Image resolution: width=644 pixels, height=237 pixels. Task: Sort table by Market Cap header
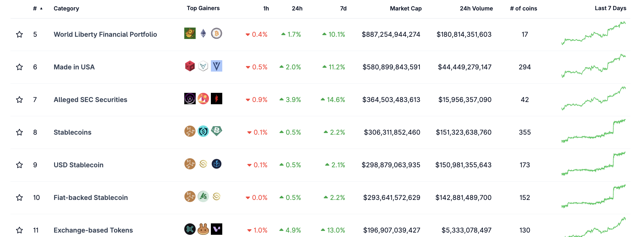406,9
